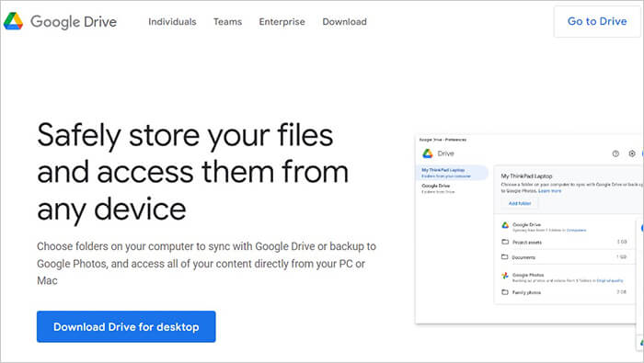
Task: Click the 'Project assets' row text
Action: (527, 243)
